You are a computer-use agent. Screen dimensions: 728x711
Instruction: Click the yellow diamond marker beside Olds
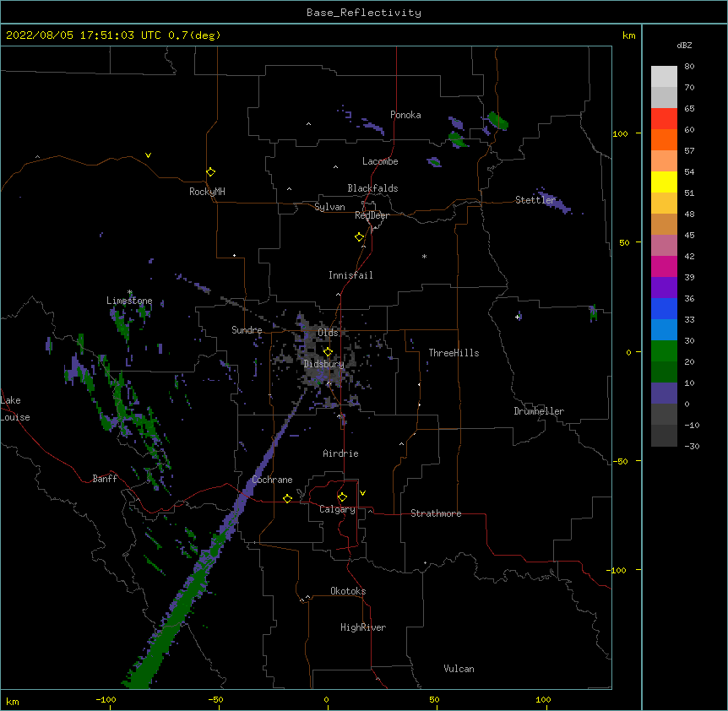click(328, 352)
